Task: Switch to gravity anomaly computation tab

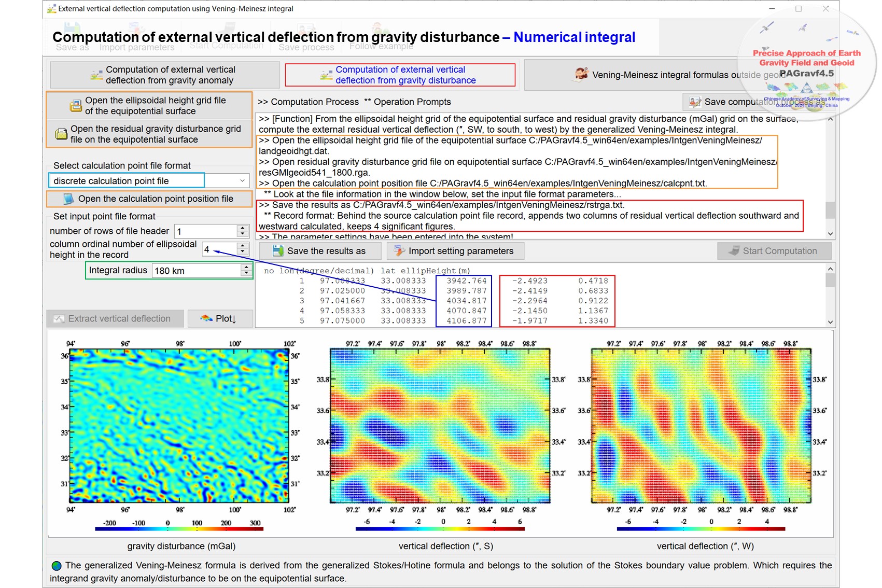Action: [165, 75]
